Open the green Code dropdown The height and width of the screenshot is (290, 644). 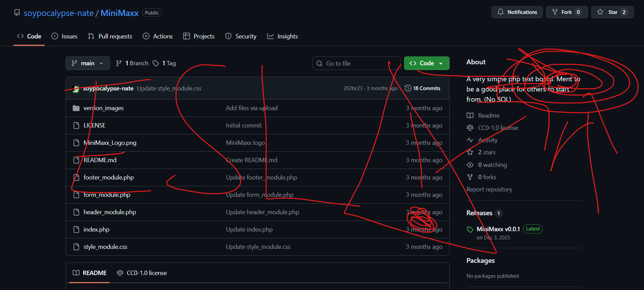(x=427, y=63)
